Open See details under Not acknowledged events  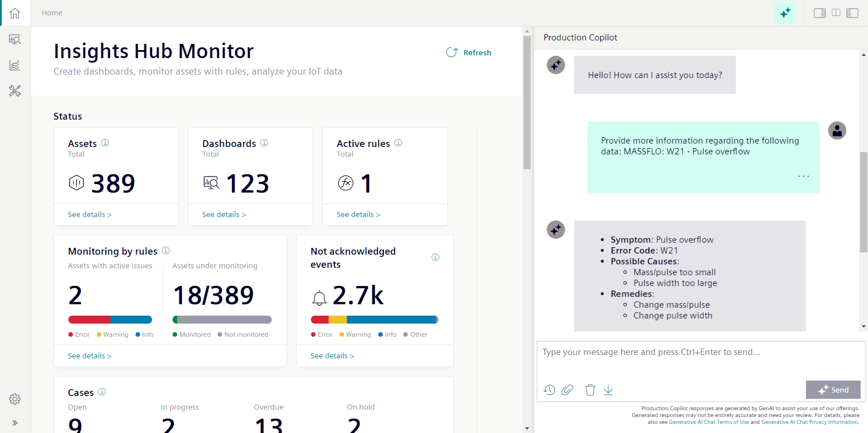click(x=333, y=356)
